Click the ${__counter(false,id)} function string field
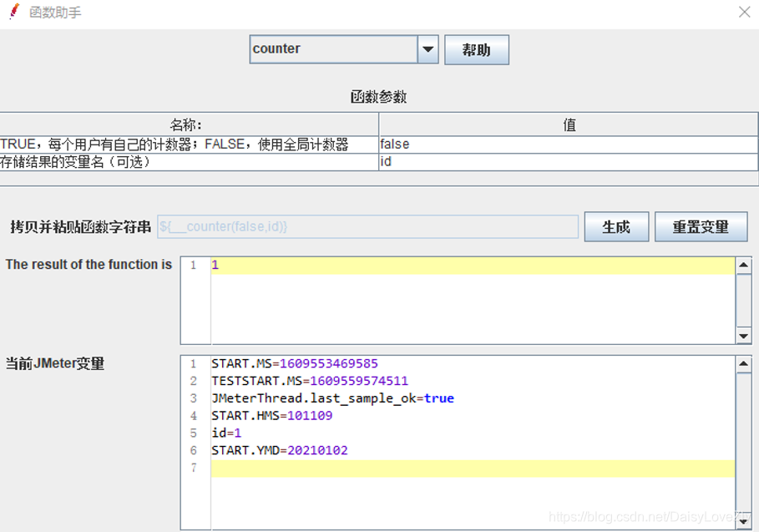 tap(368, 226)
